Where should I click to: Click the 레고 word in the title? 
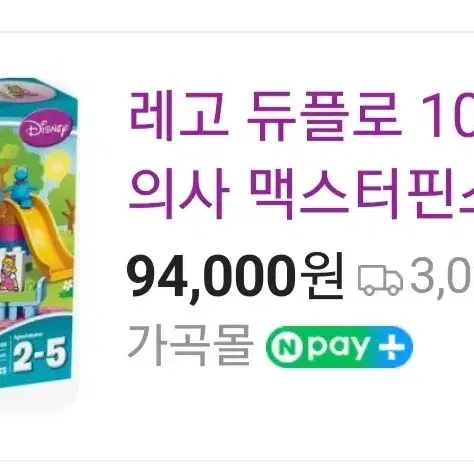coord(179,116)
